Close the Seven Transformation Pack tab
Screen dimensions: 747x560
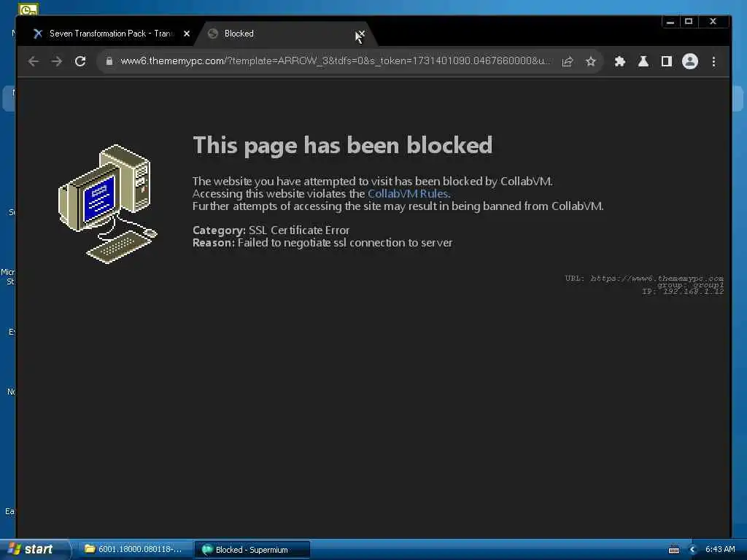[x=187, y=34]
